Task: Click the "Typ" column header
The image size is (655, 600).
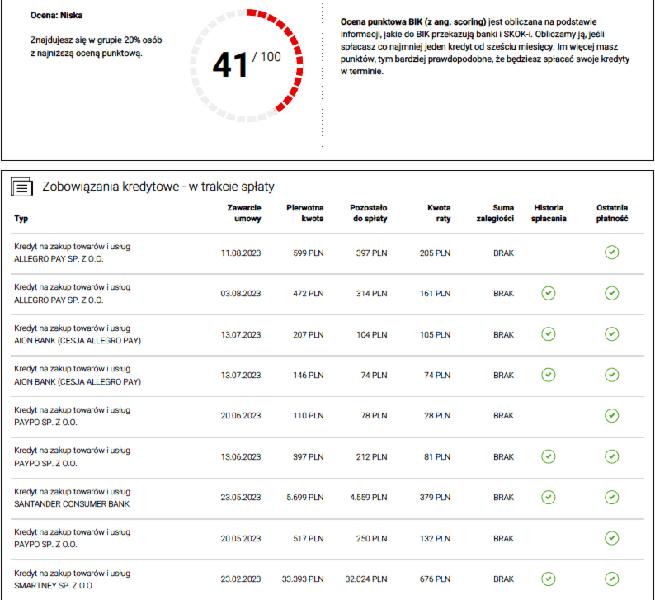Action: click(21, 219)
